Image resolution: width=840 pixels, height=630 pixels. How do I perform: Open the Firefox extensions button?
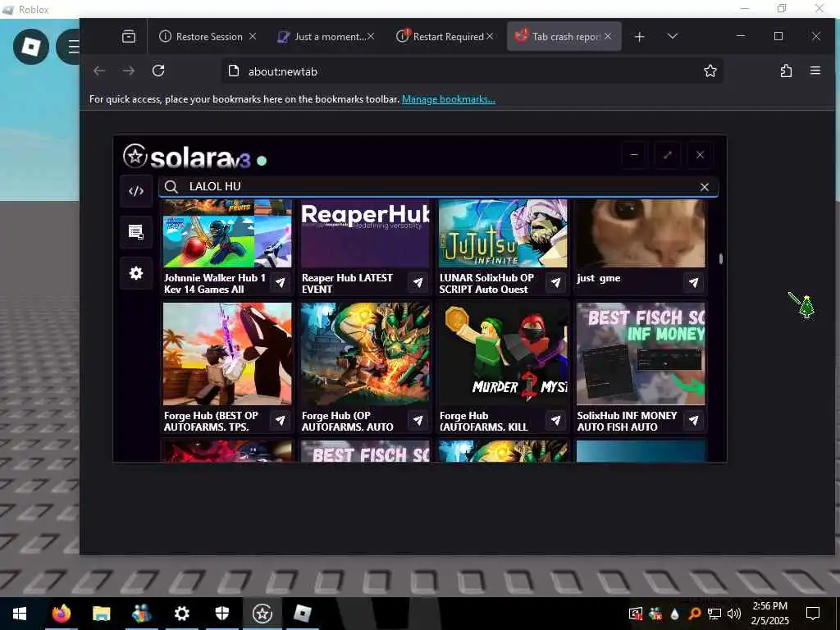coord(786,71)
